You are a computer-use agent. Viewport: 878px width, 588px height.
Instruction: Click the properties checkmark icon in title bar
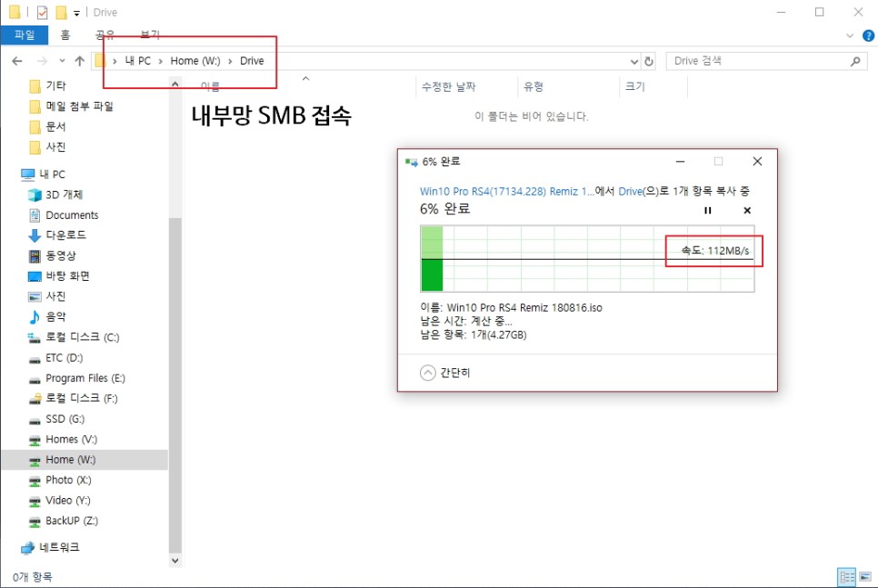click(42, 13)
